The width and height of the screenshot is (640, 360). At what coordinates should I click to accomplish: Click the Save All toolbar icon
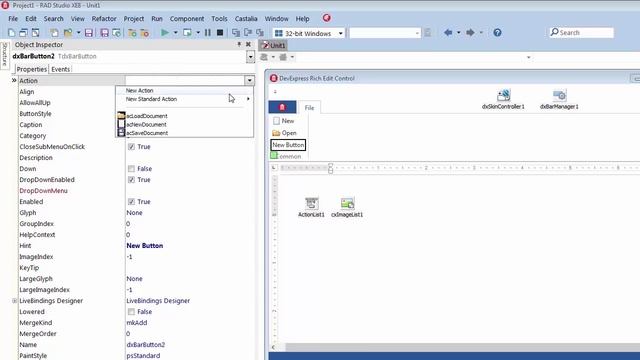click(x=104, y=33)
